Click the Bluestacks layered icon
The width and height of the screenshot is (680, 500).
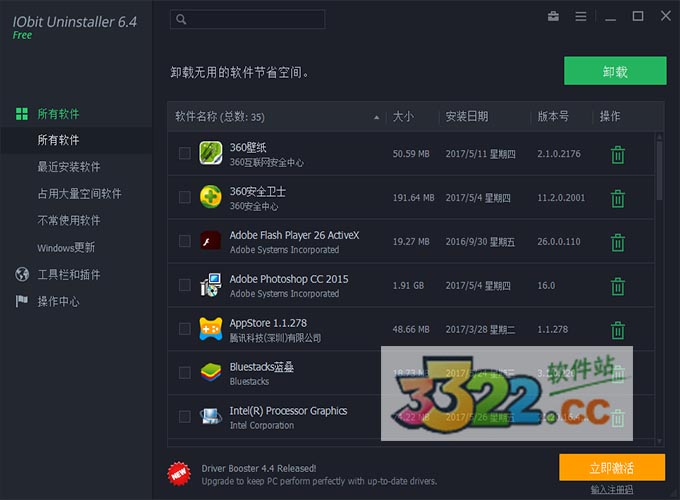(211, 373)
